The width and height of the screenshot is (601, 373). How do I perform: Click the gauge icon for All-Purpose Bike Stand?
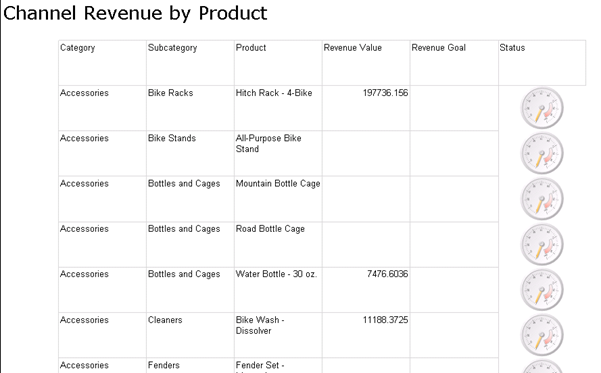click(542, 153)
